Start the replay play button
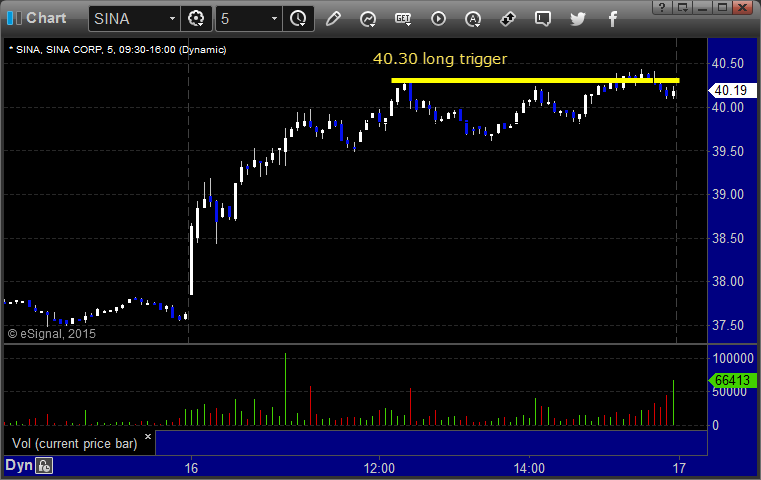Screen dimensions: 761x480 point(438,19)
